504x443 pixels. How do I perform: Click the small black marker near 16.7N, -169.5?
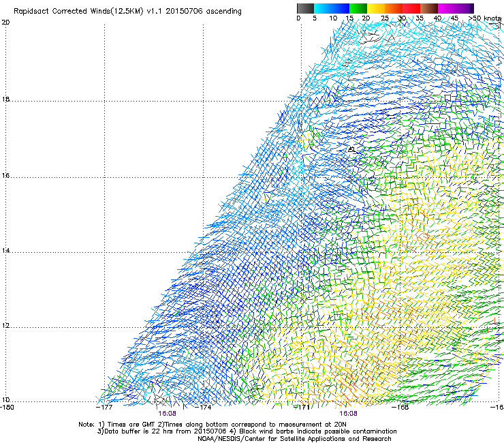(351, 149)
